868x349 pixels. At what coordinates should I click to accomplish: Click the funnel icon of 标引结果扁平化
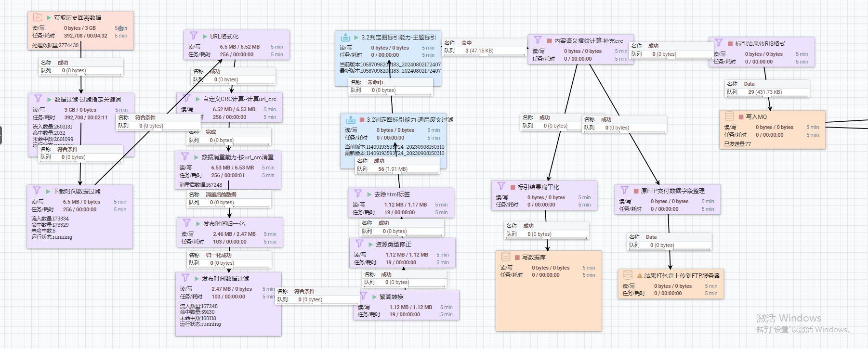click(501, 186)
